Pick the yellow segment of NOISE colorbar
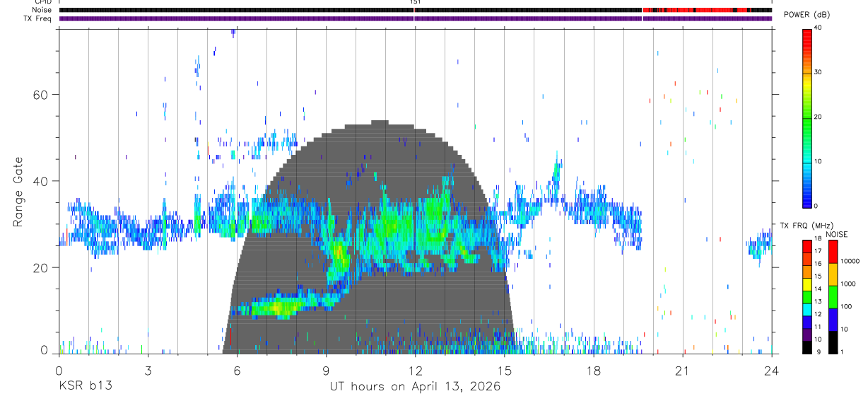 pyautogui.click(x=833, y=274)
